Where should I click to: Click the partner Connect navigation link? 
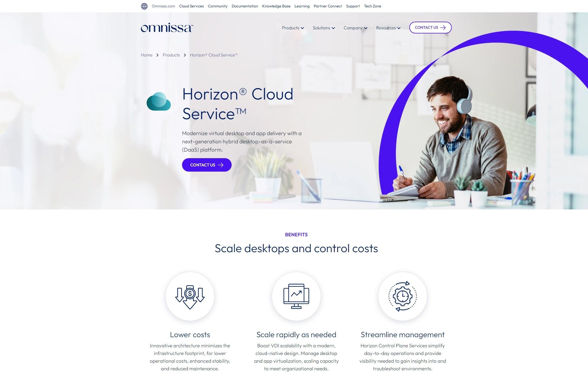pyautogui.click(x=328, y=6)
